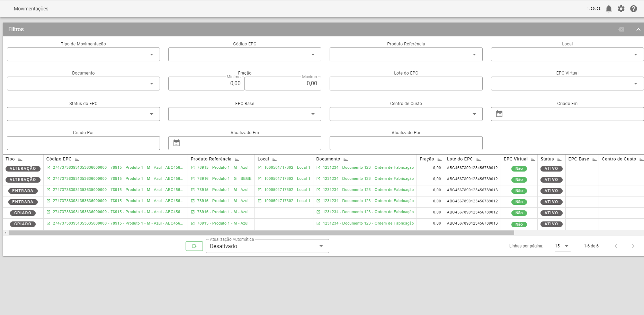Image resolution: width=644 pixels, height=315 pixels.
Task: Change Linhas por página value
Action: tap(562, 246)
